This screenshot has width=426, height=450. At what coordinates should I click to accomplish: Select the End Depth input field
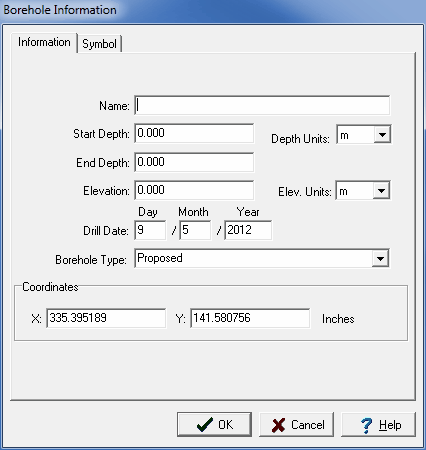click(x=194, y=162)
